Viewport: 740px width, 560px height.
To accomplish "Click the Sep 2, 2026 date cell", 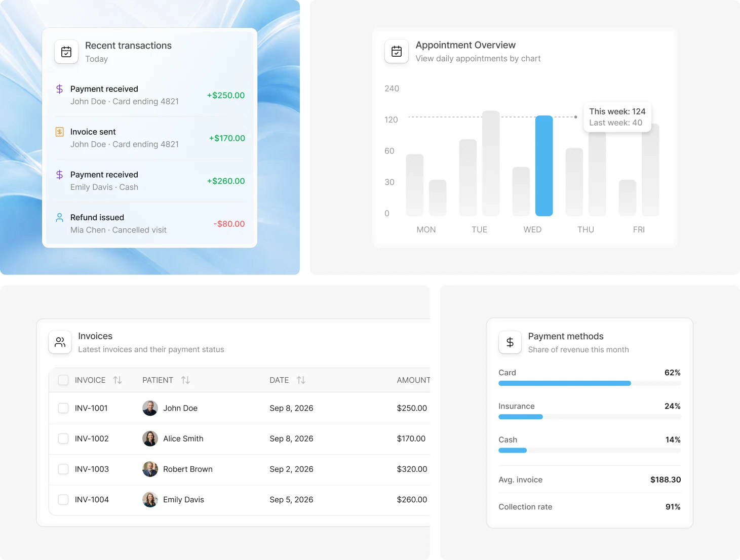I will pyautogui.click(x=291, y=469).
